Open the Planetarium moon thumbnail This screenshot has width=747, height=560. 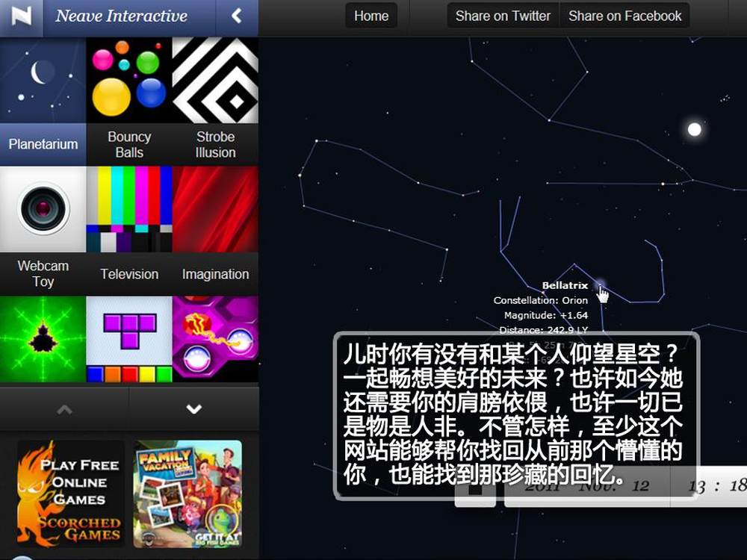tap(43, 80)
